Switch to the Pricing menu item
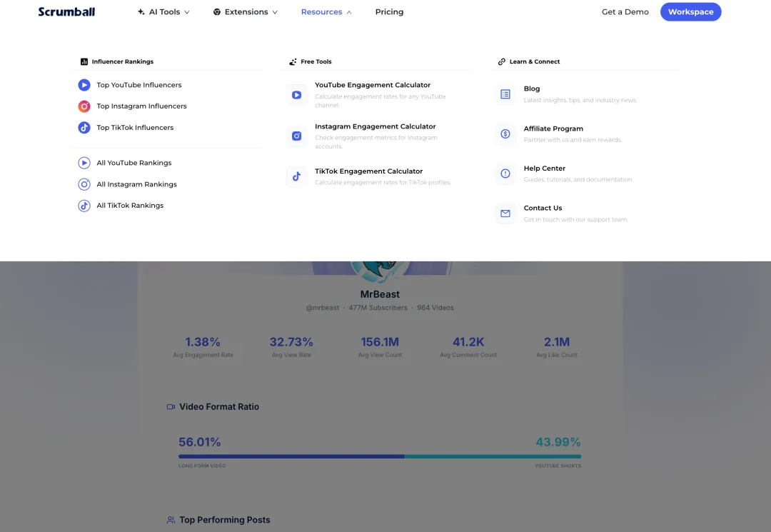This screenshot has width=771, height=532. pyautogui.click(x=389, y=11)
